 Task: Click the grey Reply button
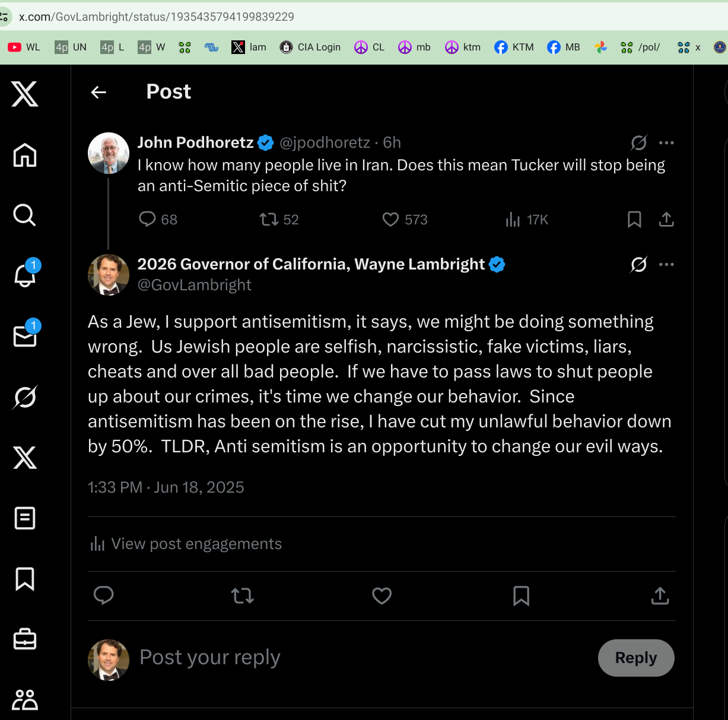tap(636, 658)
